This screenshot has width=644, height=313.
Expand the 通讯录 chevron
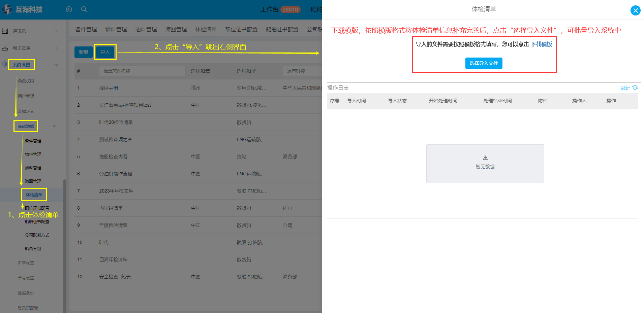click(x=56, y=31)
